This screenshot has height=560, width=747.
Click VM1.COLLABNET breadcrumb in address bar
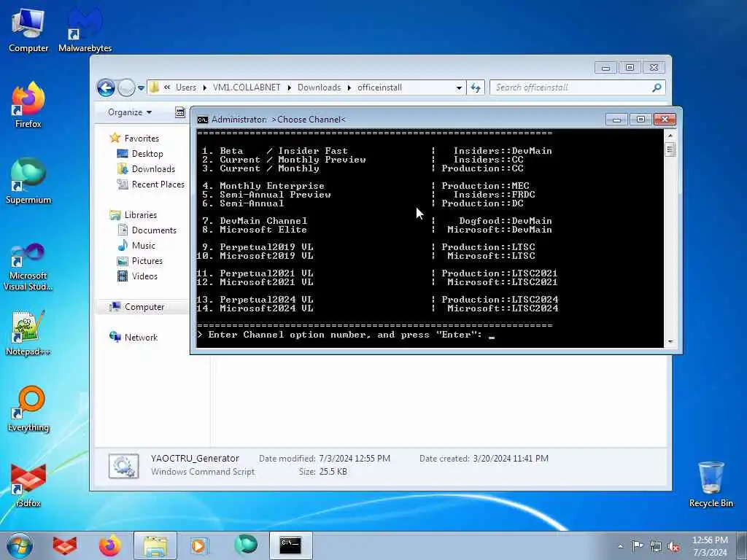click(x=247, y=87)
